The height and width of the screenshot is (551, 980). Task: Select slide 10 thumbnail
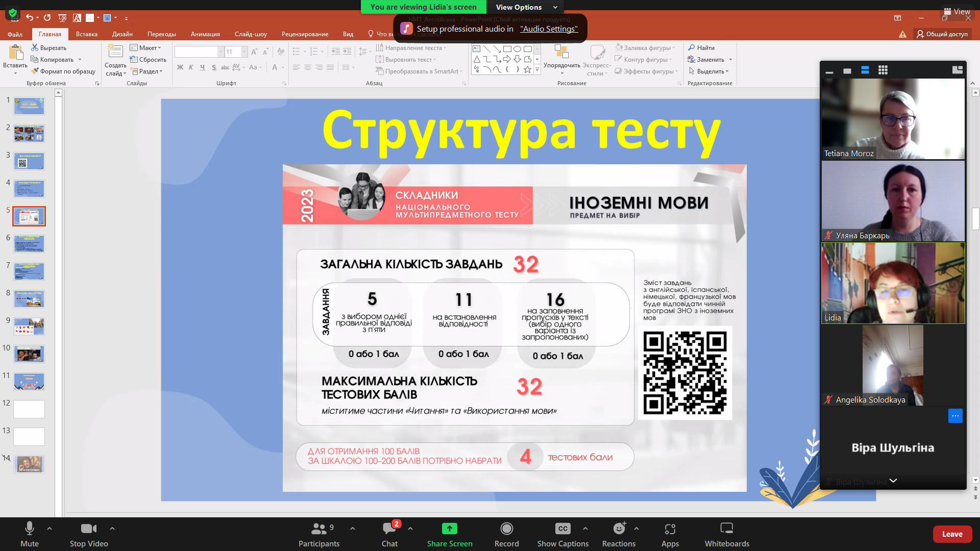[29, 354]
